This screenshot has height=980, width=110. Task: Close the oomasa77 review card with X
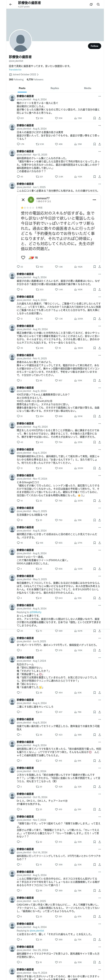click(x=23, y=200)
